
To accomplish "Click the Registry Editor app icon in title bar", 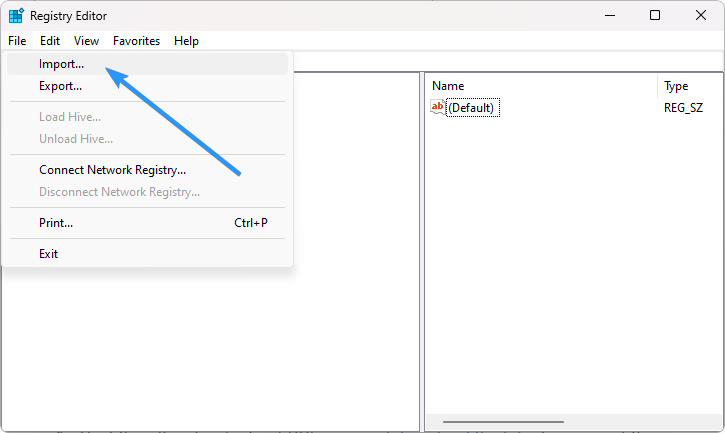I will pos(16,15).
